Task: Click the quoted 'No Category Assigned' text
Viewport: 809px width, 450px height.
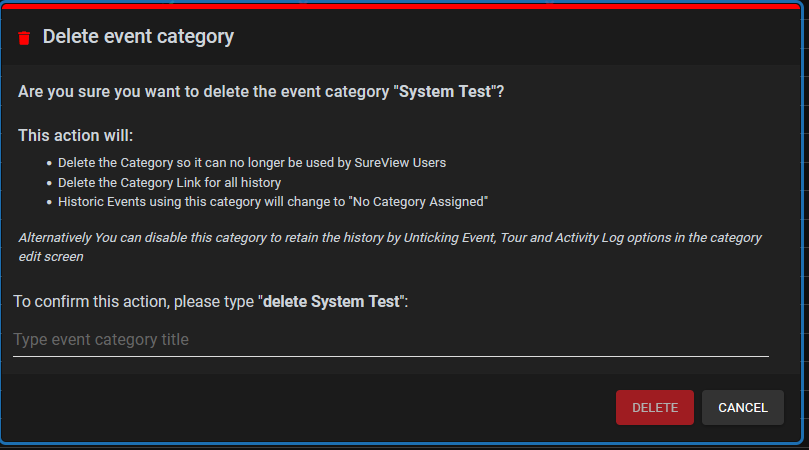Action: tap(418, 202)
